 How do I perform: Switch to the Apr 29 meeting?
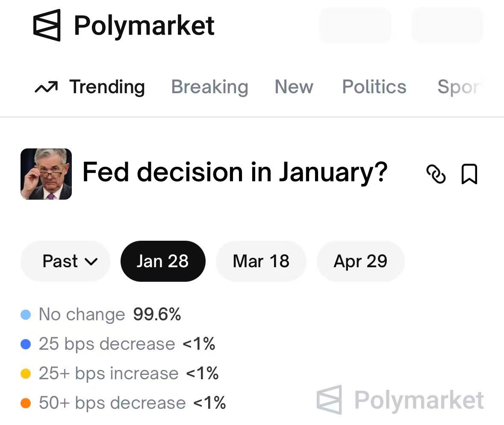(x=360, y=261)
